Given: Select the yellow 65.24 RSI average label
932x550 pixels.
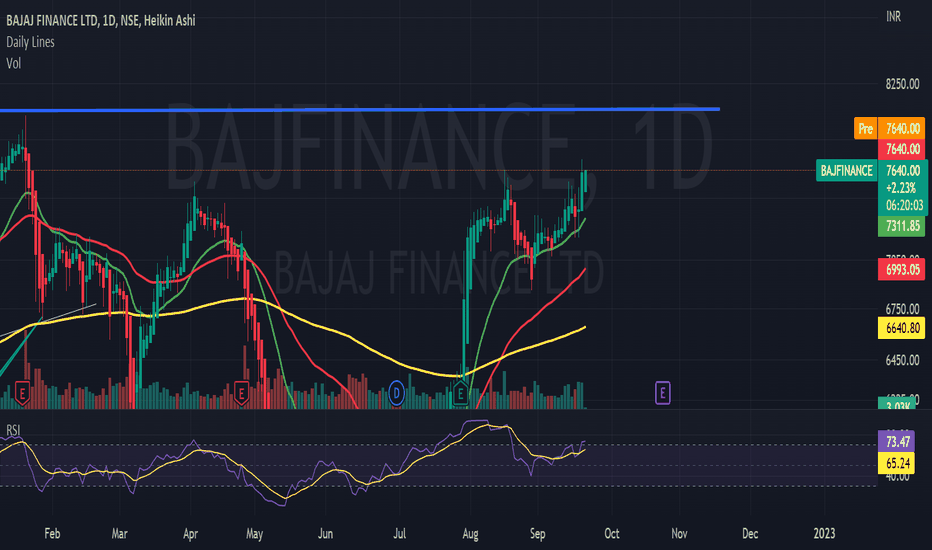Looking at the screenshot, I should pos(898,463).
